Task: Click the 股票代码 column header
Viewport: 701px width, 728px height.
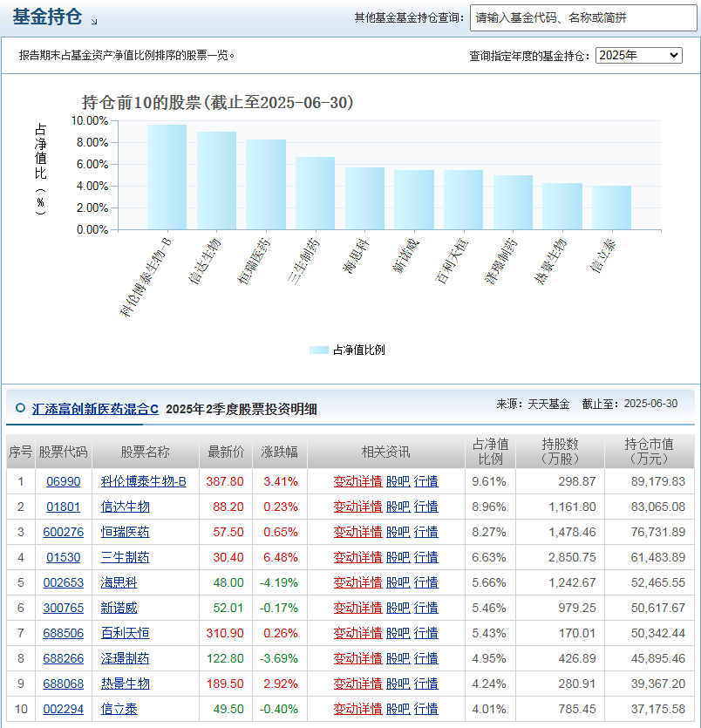Action: (x=63, y=452)
